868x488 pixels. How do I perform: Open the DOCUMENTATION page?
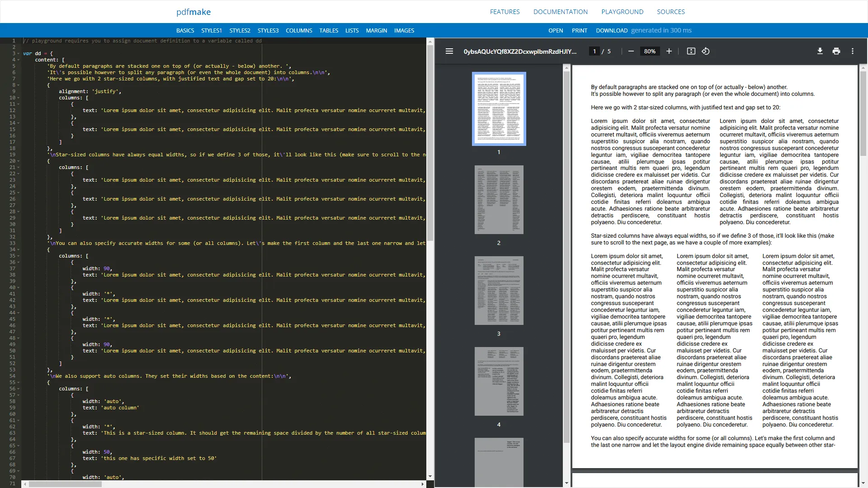pos(561,12)
